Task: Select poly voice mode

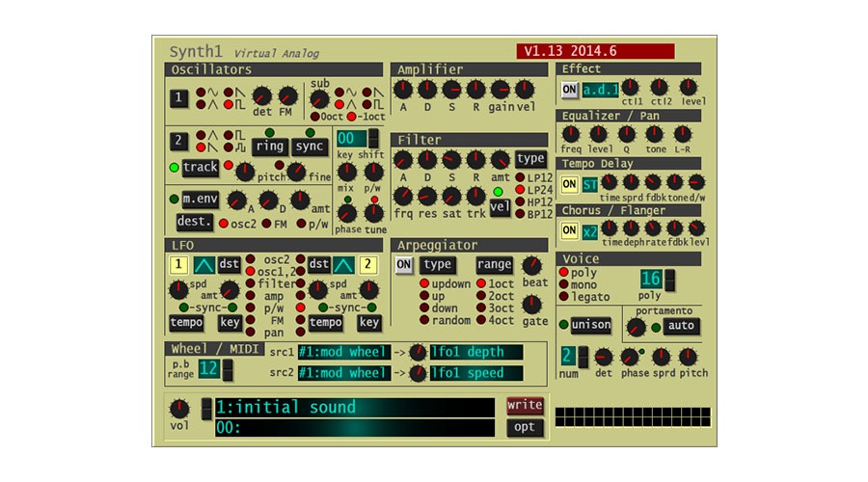Action: [x=563, y=272]
